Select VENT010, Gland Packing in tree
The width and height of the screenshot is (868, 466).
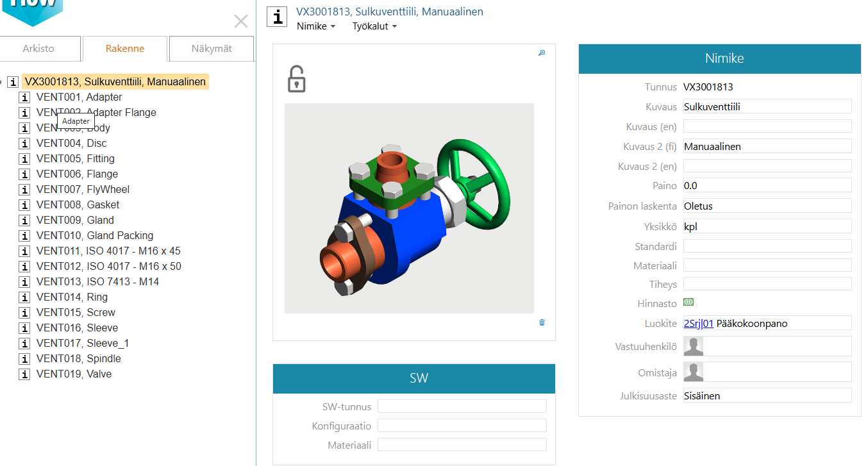94,236
